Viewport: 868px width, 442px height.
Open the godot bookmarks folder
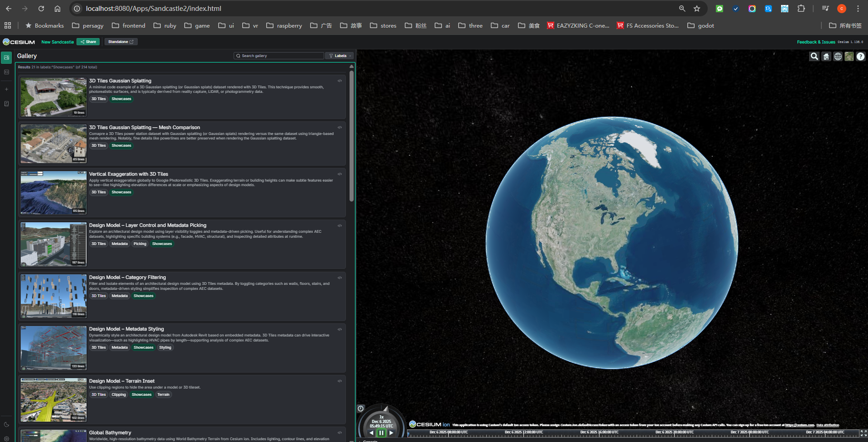[701, 26]
